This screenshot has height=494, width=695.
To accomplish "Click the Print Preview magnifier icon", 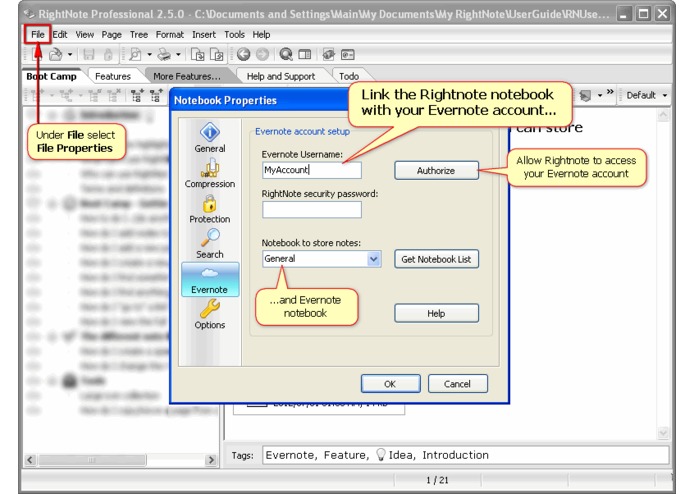I will click(135, 54).
